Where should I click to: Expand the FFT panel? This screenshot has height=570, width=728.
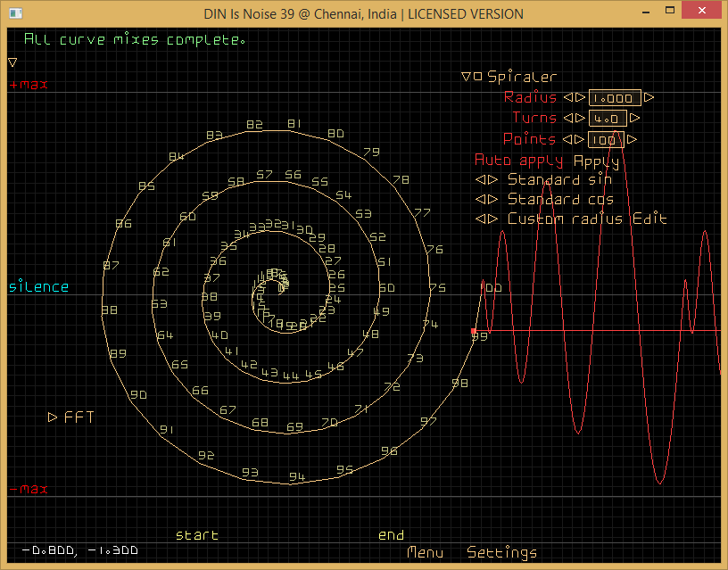coord(53,417)
